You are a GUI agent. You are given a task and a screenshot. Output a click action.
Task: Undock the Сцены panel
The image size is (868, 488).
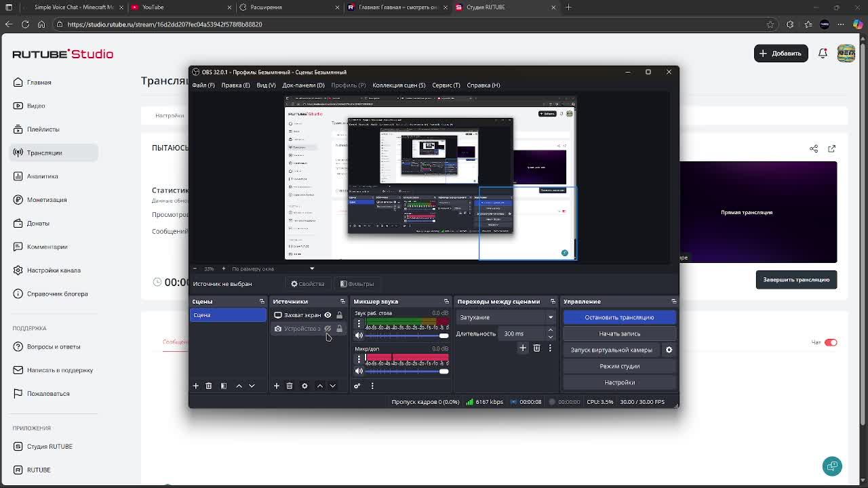(x=262, y=302)
